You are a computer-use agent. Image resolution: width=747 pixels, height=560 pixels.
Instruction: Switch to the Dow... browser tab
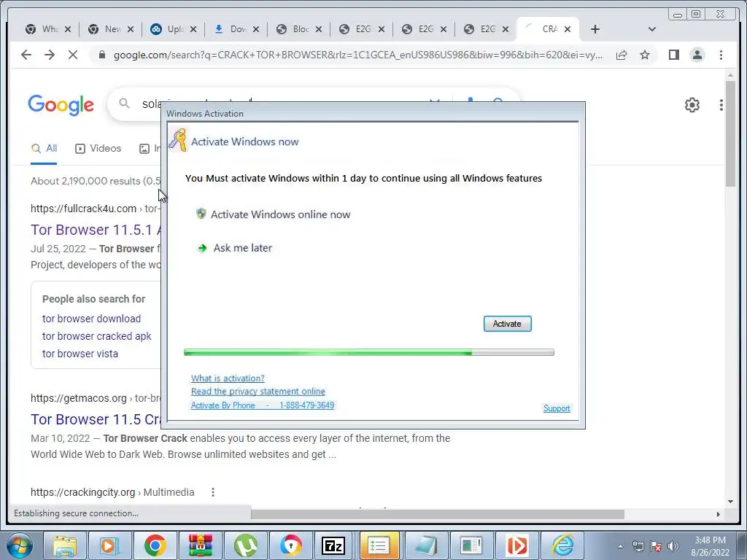(x=237, y=29)
